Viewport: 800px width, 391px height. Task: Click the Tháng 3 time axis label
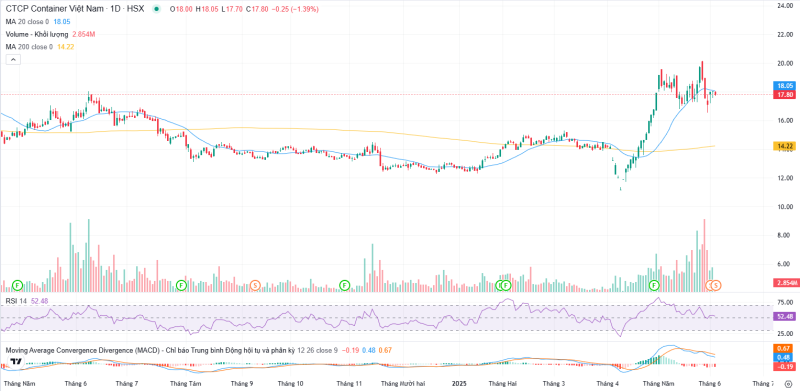pyautogui.click(x=554, y=383)
